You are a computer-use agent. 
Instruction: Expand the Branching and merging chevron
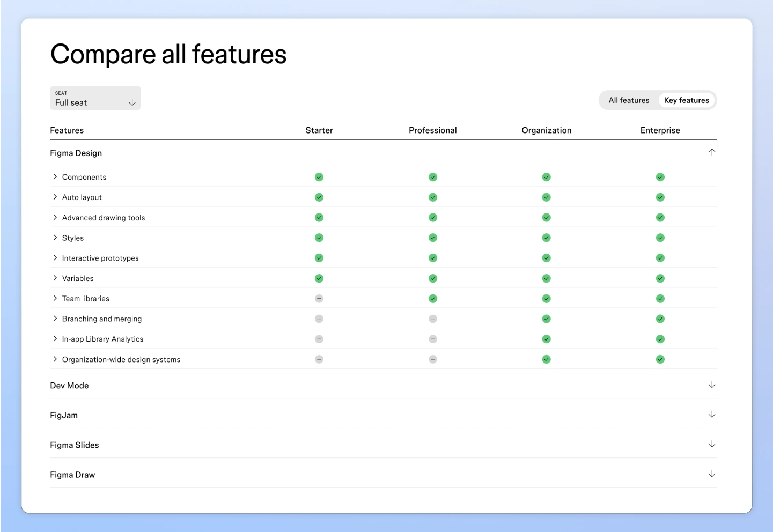point(55,319)
